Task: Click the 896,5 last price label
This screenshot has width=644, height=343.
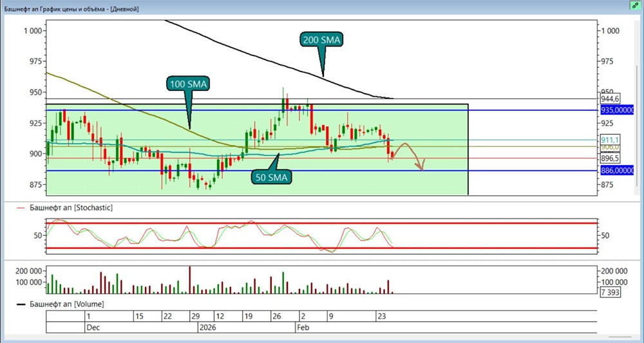Action: [x=610, y=159]
